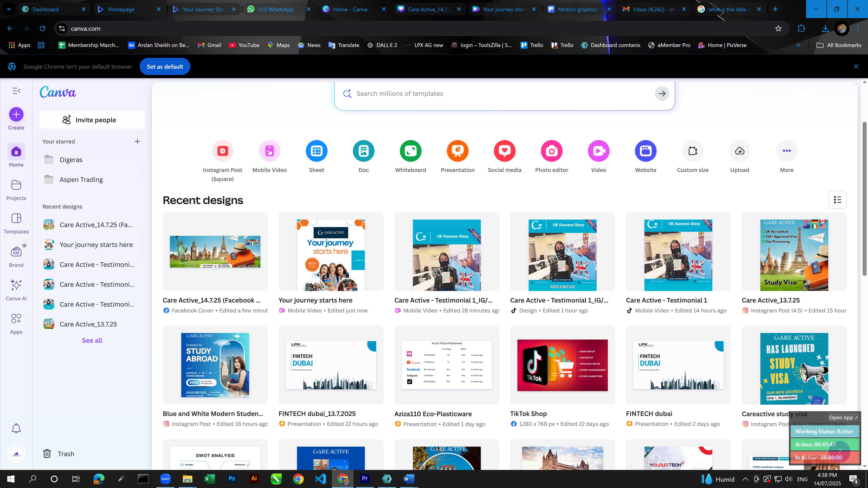The image size is (868, 488).
Task: Click Set as default browser button
Action: [x=165, y=67]
